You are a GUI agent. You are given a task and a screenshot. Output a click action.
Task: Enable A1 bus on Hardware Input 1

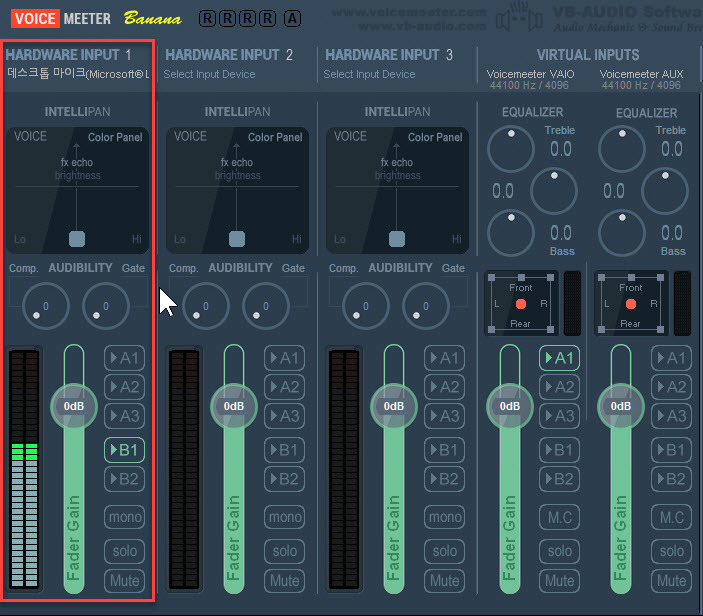click(125, 358)
